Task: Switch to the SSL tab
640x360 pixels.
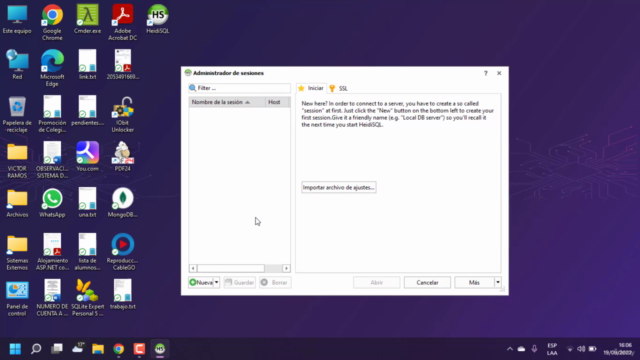Action: point(339,88)
